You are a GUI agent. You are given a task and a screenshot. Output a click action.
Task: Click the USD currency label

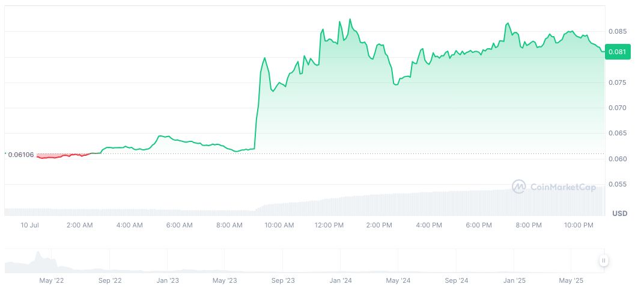click(x=619, y=214)
